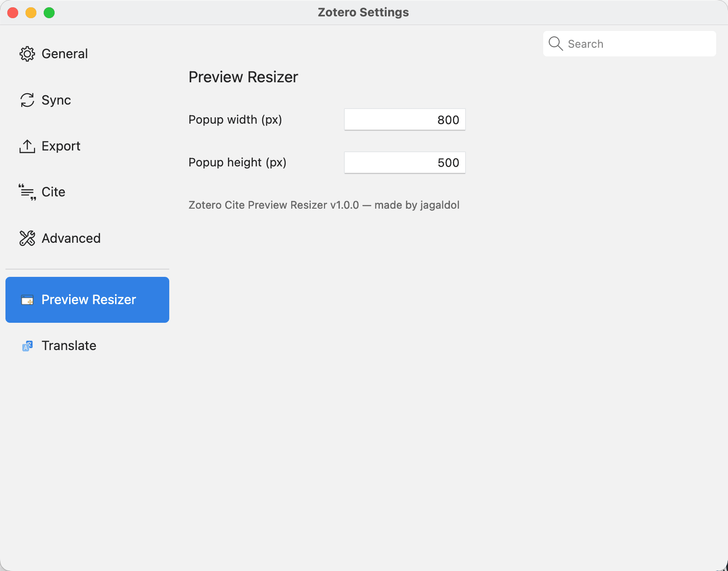The image size is (728, 571).
Task: Click the circular arrows Sync icon
Action: (27, 100)
